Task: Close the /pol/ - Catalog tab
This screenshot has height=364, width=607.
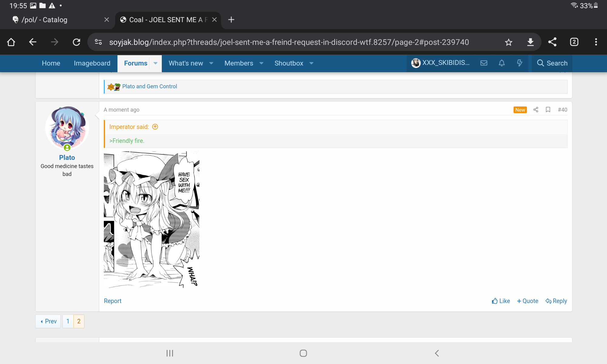Action: [107, 20]
